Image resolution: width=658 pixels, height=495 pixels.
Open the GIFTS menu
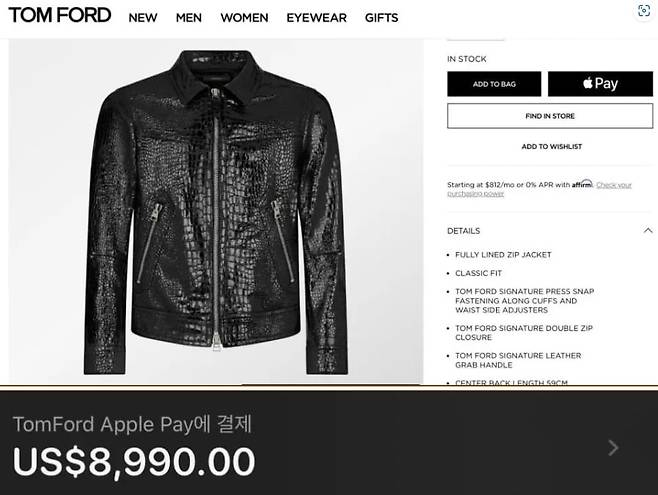[381, 18]
